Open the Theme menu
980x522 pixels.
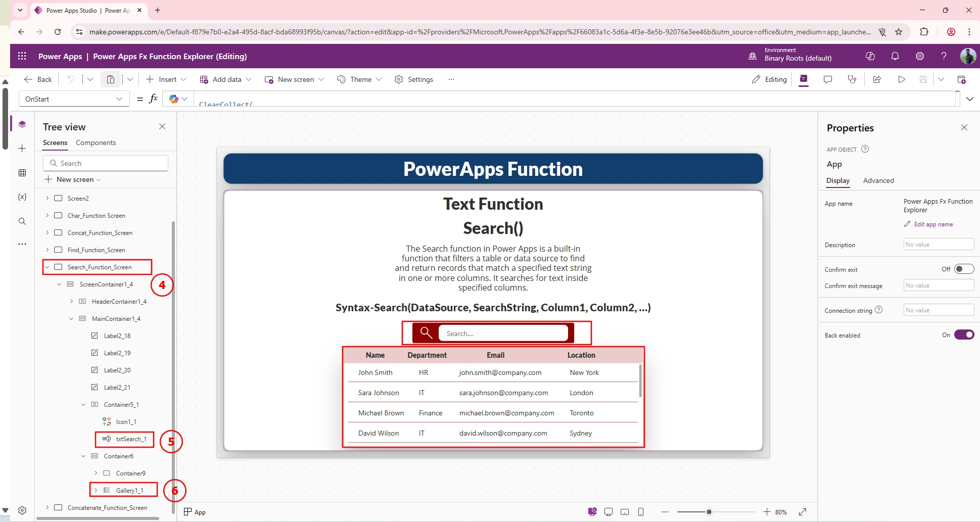click(359, 79)
